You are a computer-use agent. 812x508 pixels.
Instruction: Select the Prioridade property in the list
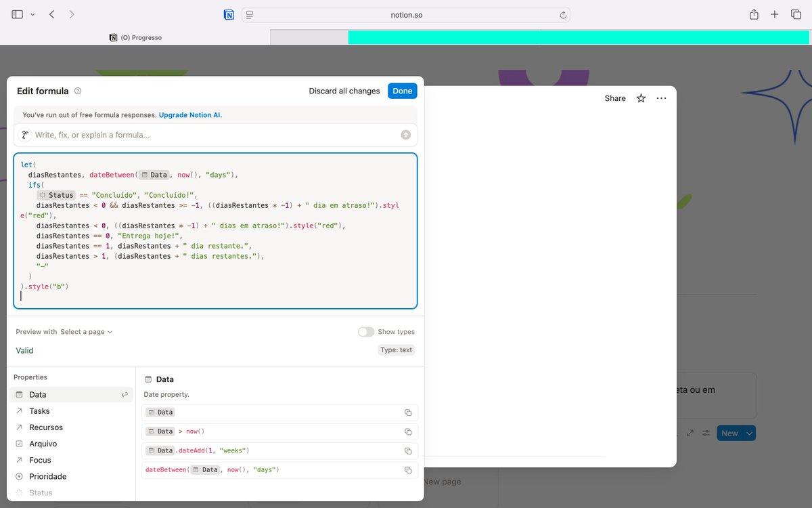[x=71, y=476]
